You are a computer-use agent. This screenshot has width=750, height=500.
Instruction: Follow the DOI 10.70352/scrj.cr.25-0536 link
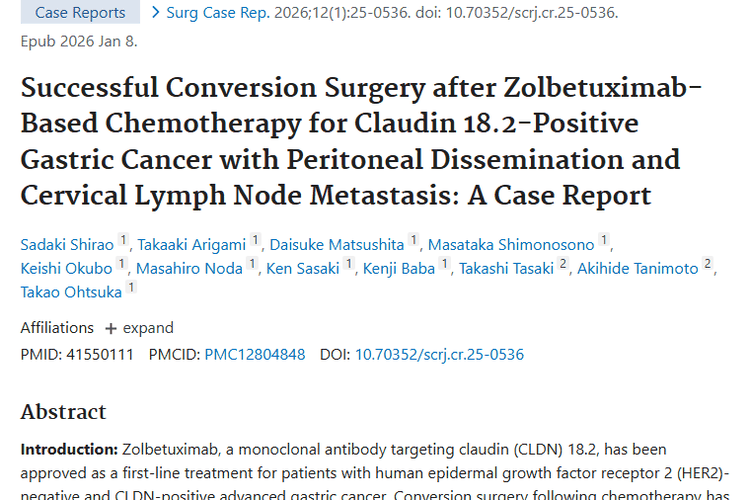tap(439, 354)
